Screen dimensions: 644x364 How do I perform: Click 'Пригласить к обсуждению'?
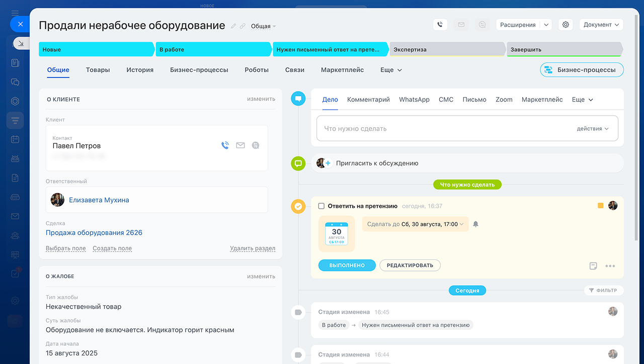point(377,163)
